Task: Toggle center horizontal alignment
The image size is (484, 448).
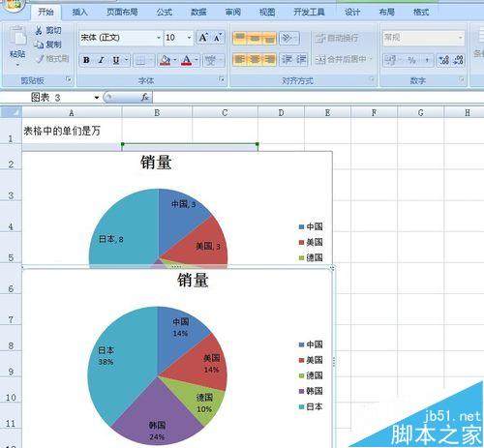Action: tap(255, 60)
